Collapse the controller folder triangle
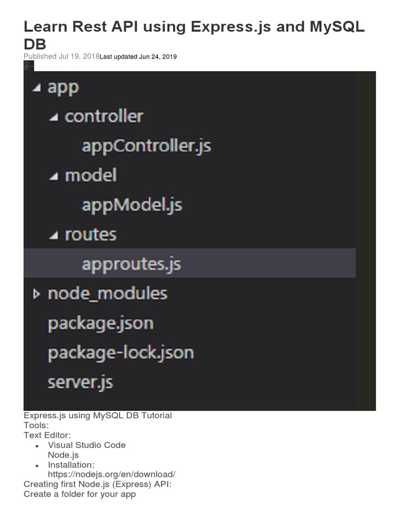Image resolution: width=399 pixels, height=532 pixels. coord(54,118)
